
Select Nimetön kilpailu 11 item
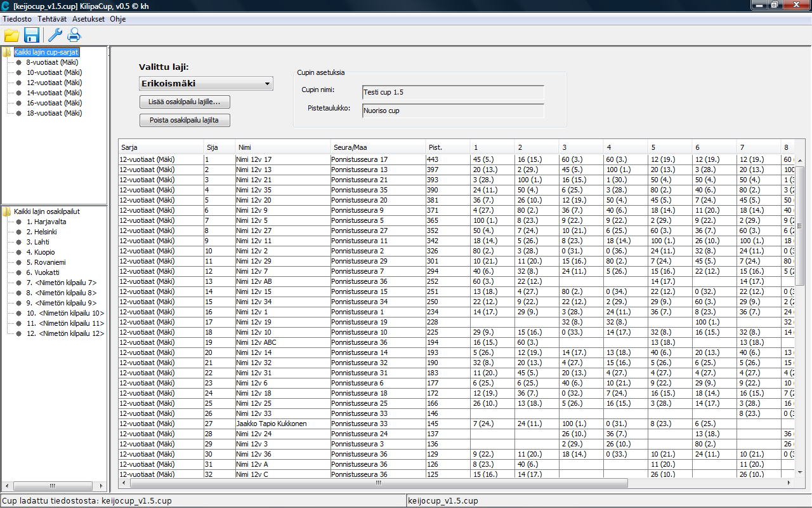(x=65, y=323)
